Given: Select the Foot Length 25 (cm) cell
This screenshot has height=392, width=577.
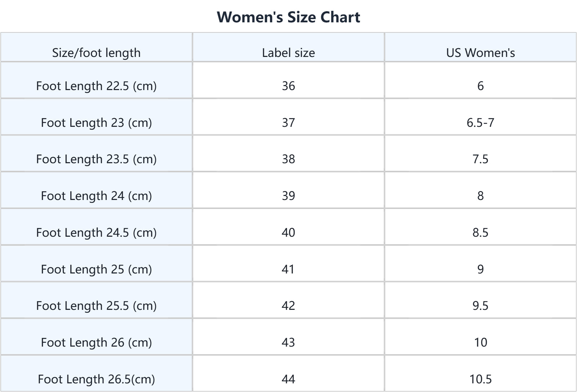Looking at the screenshot, I should [96, 269].
